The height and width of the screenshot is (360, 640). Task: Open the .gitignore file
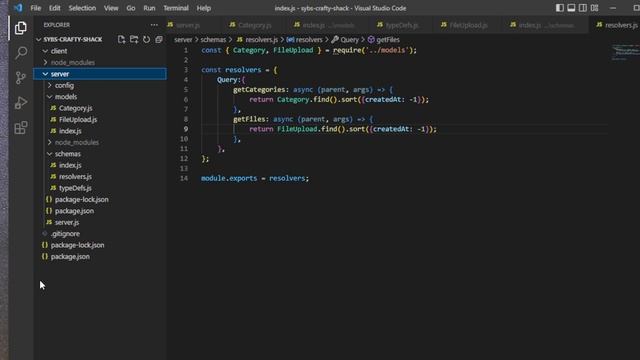coord(65,234)
